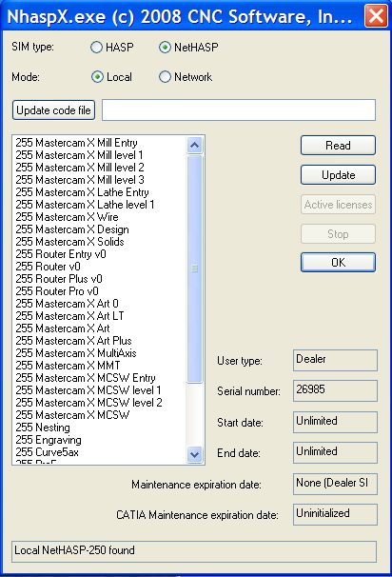The image size is (392, 577).
Task: Select '255 Mastercam X MCSW Entry' row
Action: pyautogui.click(x=99, y=378)
